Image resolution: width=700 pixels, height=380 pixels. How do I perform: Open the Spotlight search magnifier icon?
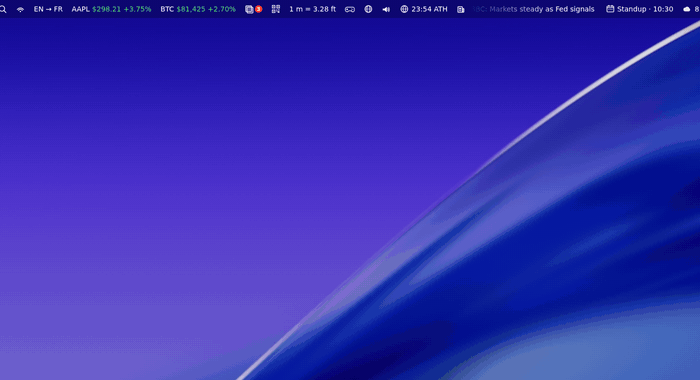pos(3,9)
